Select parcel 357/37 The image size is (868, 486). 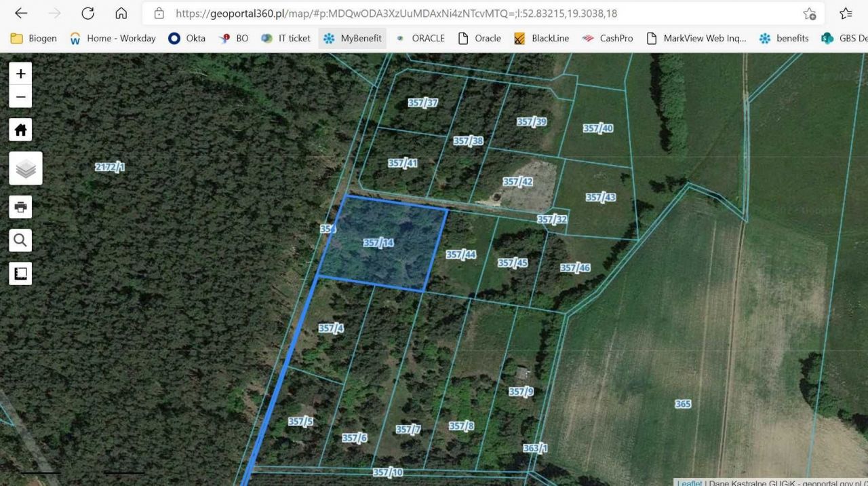click(x=422, y=102)
